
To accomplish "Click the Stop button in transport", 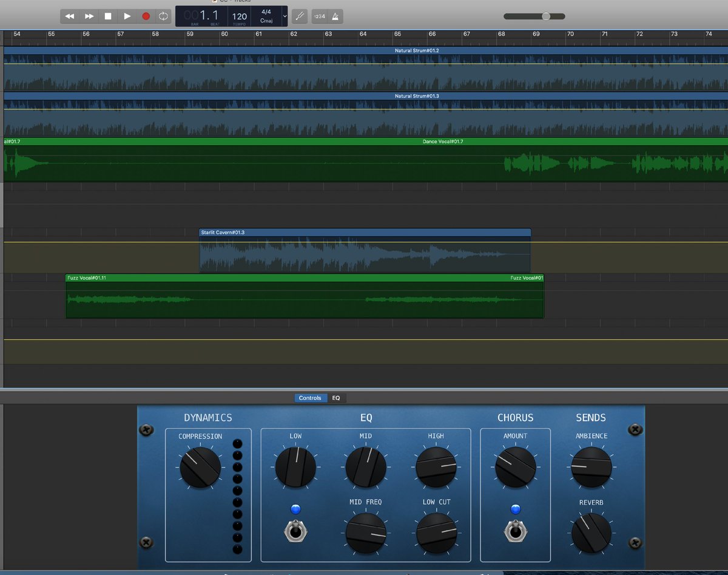I will click(x=108, y=16).
